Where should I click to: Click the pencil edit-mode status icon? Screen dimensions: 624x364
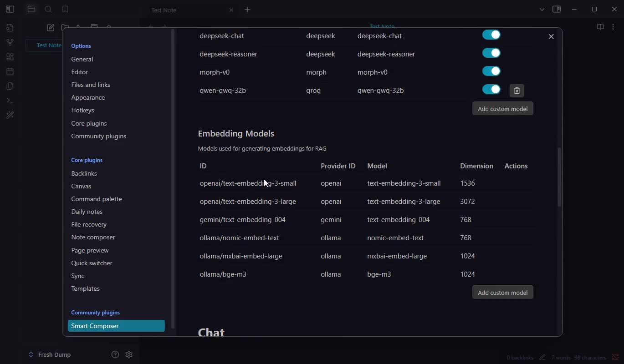(x=542, y=358)
